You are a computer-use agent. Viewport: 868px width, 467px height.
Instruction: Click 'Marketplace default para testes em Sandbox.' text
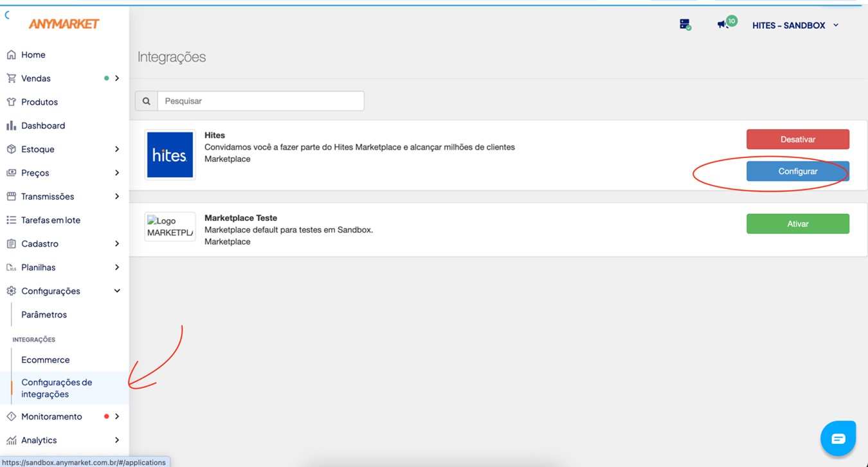[289, 229]
